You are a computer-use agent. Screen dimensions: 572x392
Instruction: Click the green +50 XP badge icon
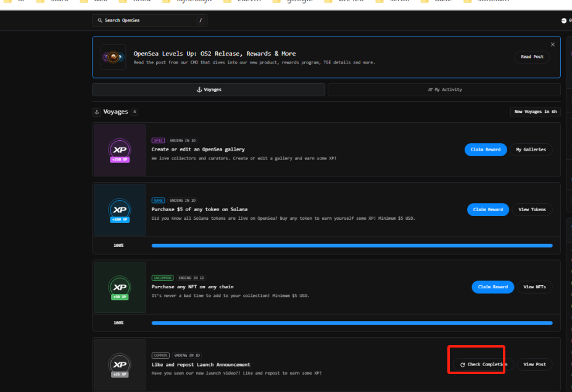pos(120,287)
